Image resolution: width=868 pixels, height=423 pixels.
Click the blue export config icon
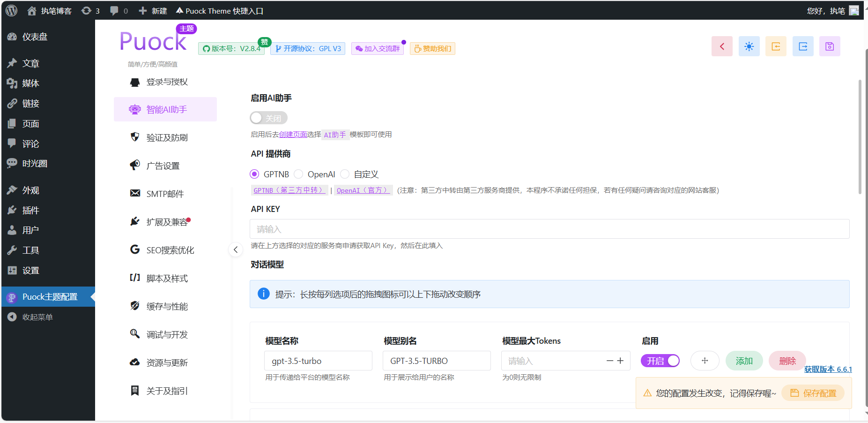coord(803,46)
